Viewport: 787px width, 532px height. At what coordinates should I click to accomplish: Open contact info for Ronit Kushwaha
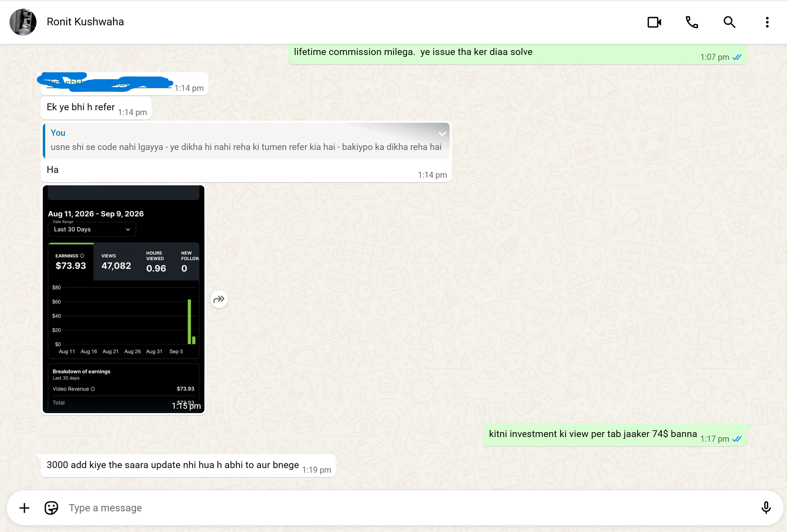pyautogui.click(x=85, y=22)
